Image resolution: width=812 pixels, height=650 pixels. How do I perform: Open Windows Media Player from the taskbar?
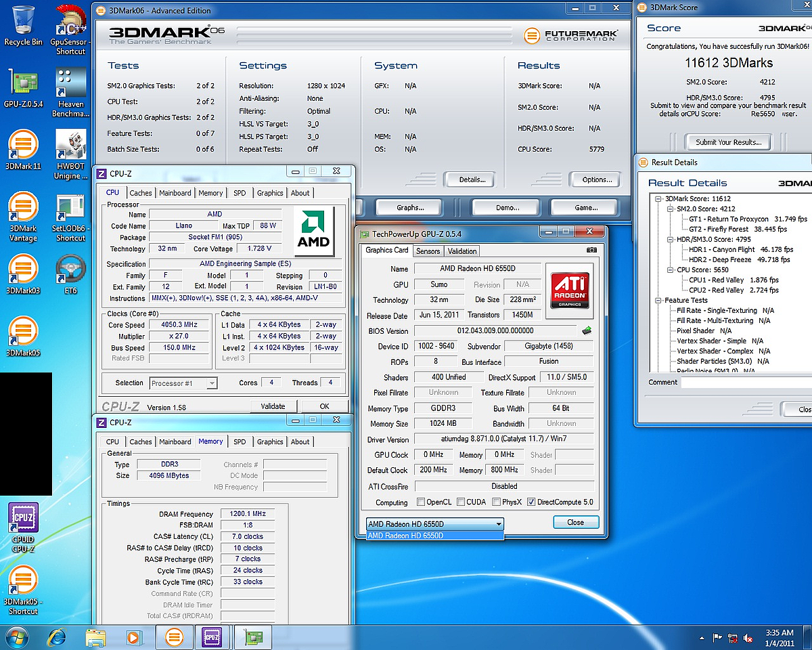click(x=133, y=637)
